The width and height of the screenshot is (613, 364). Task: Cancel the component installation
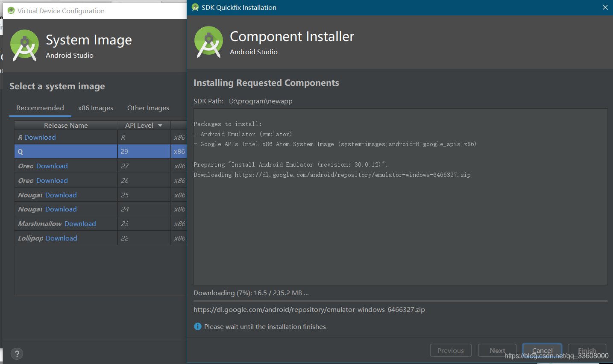542,350
